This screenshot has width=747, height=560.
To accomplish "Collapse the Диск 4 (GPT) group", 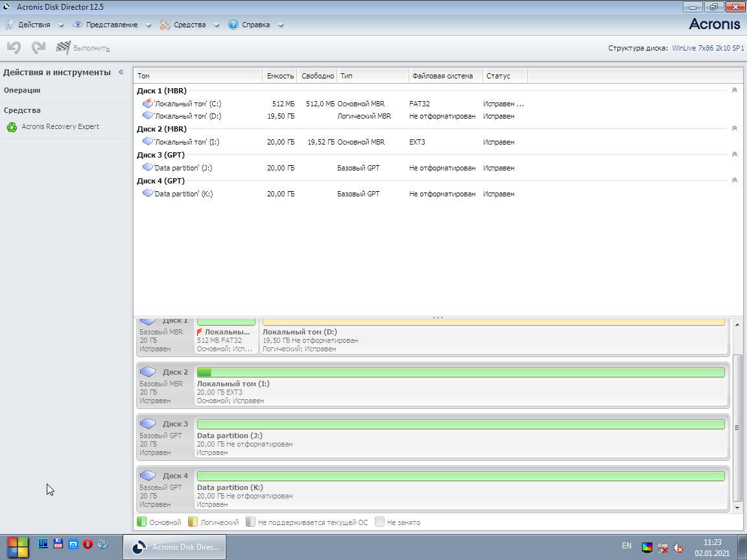I will 734,180.
